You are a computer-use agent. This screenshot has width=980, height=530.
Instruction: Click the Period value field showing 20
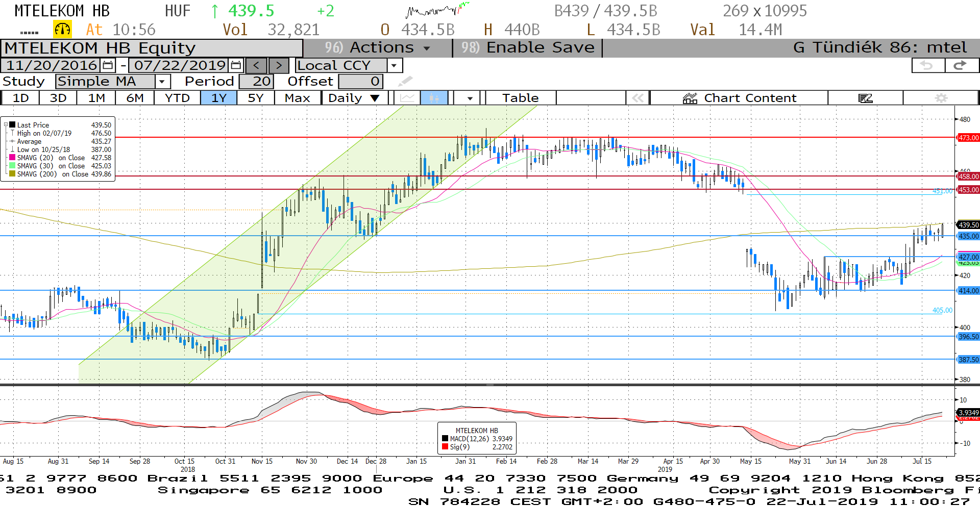tap(256, 81)
